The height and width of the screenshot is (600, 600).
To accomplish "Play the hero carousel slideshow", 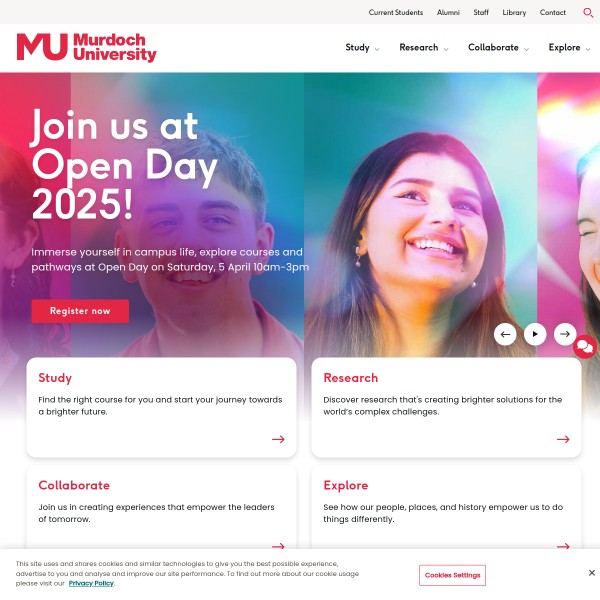I will (x=535, y=334).
